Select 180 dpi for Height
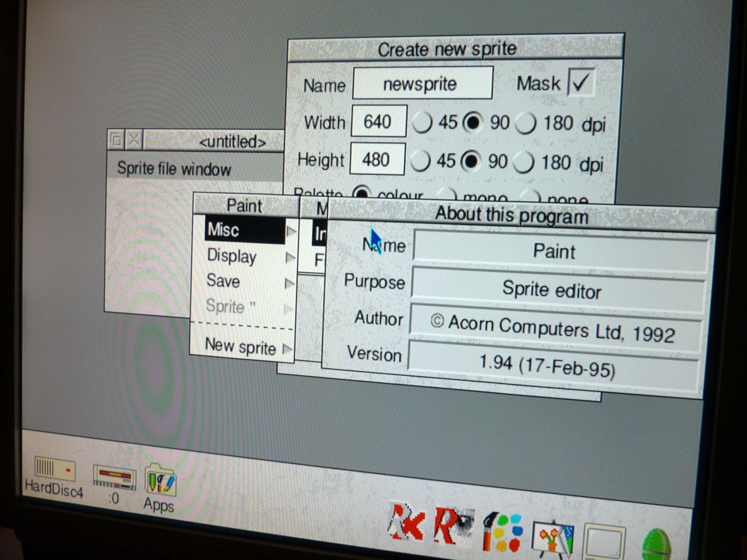747x560 pixels. coord(524,163)
